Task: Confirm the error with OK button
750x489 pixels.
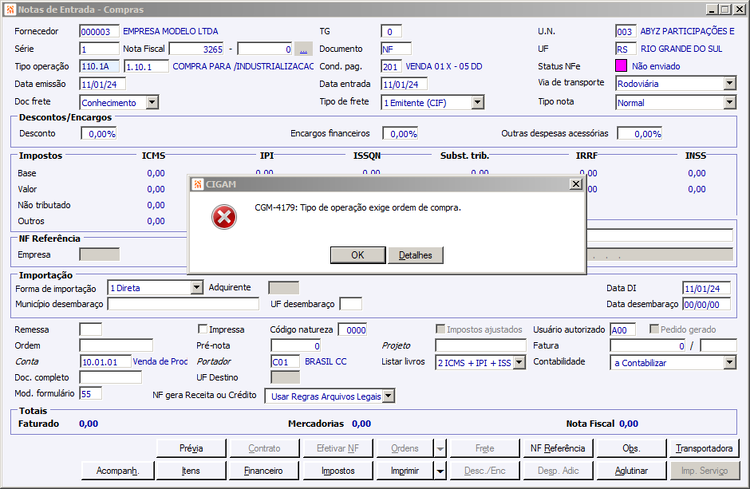Action: pyautogui.click(x=357, y=255)
